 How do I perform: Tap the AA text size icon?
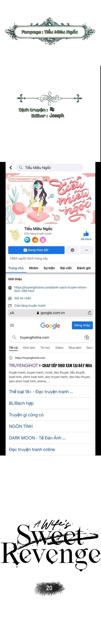pos(12,313)
